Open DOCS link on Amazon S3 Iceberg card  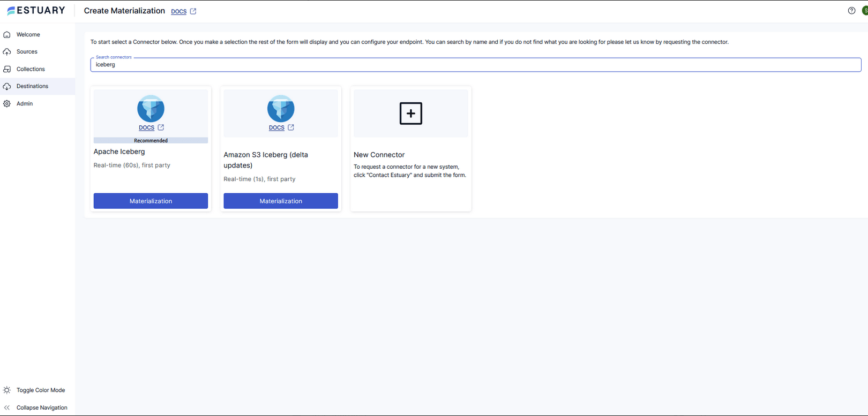[276, 127]
